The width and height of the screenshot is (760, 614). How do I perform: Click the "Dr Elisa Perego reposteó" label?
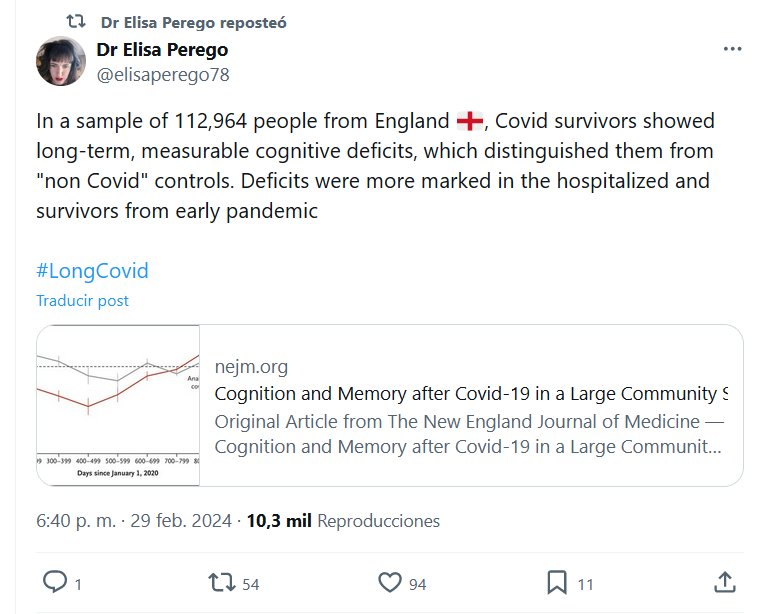click(x=193, y=22)
